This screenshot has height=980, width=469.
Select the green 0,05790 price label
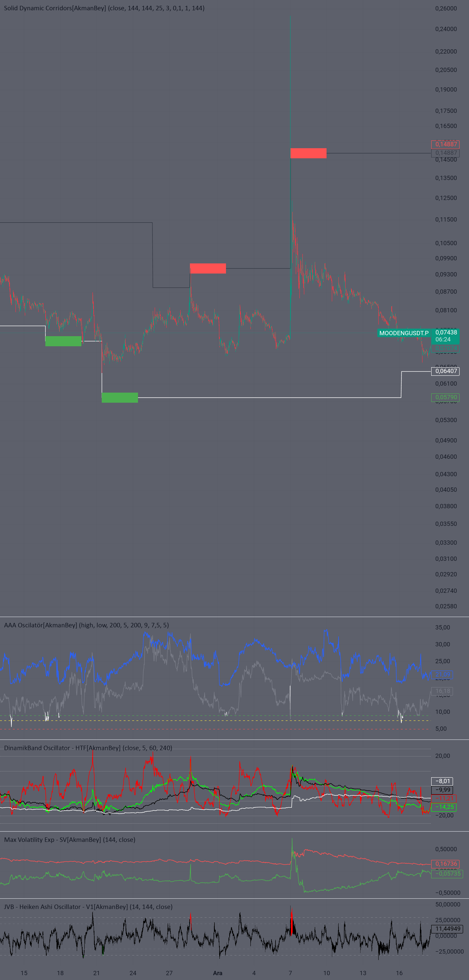coord(445,397)
